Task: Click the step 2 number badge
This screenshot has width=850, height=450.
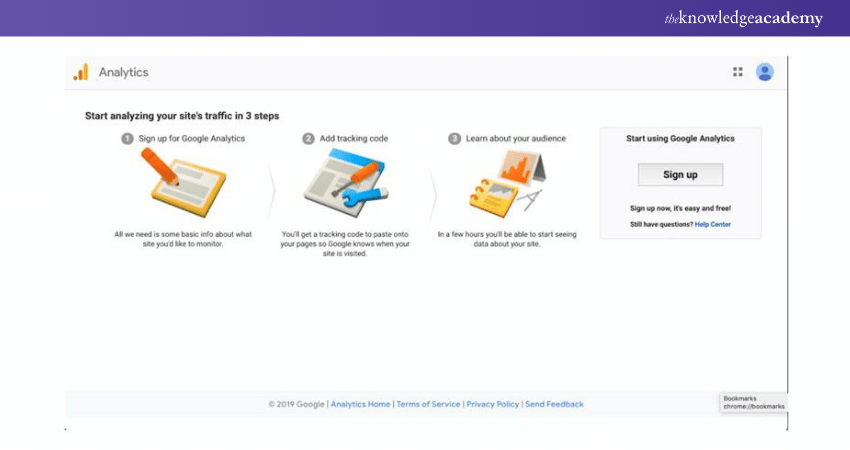Action: click(309, 139)
